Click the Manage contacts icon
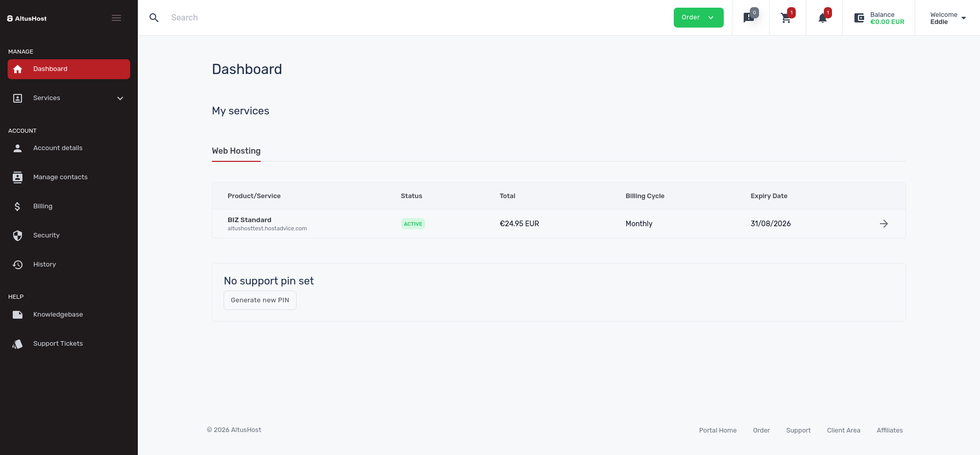 pyautogui.click(x=18, y=177)
